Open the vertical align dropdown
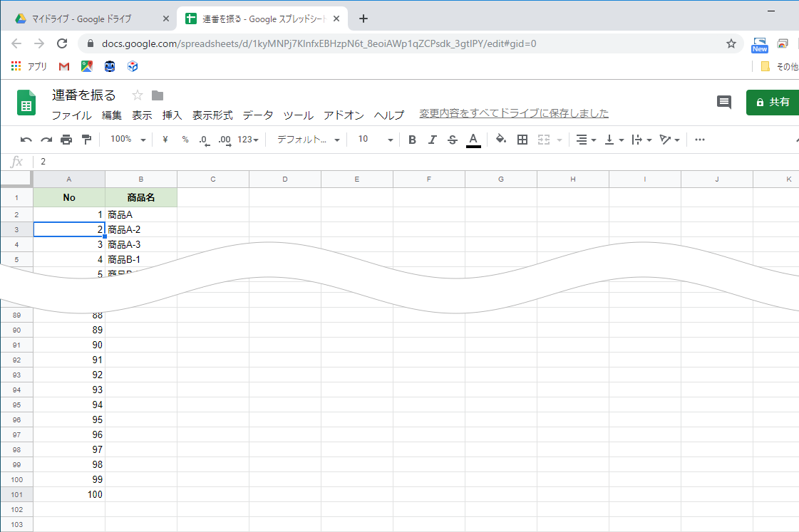This screenshot has width=799, height=532. (x=614, y=140)
